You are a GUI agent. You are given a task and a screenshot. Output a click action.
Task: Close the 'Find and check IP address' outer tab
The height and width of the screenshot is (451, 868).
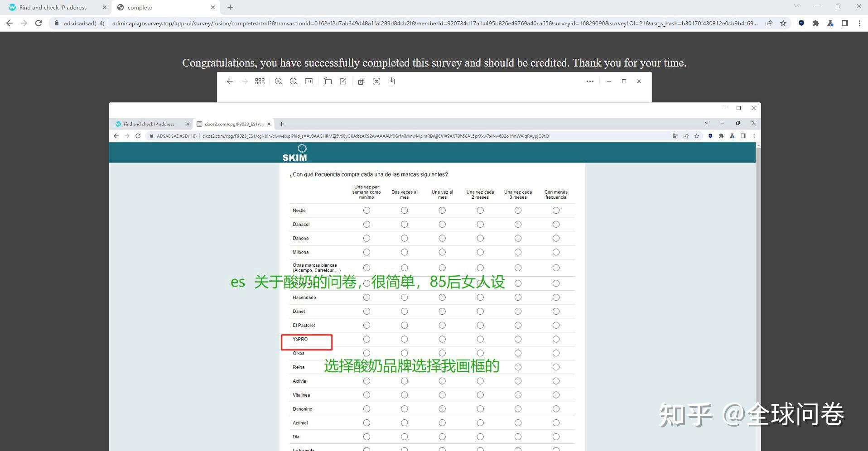pyautogui.click(x=105, y=7)
